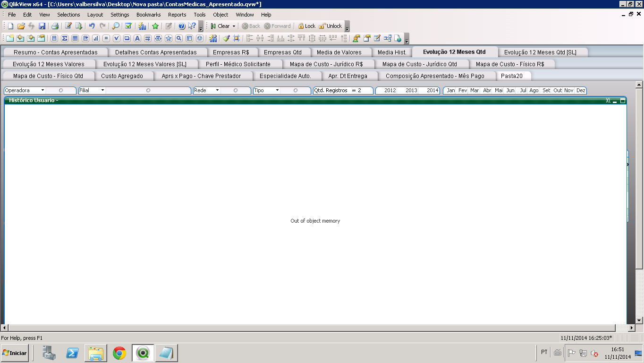Viewport: 644px width, 363px height.
Task: Select year 2014 in the list
Action: pyautogui.click(x=432, y=90)
